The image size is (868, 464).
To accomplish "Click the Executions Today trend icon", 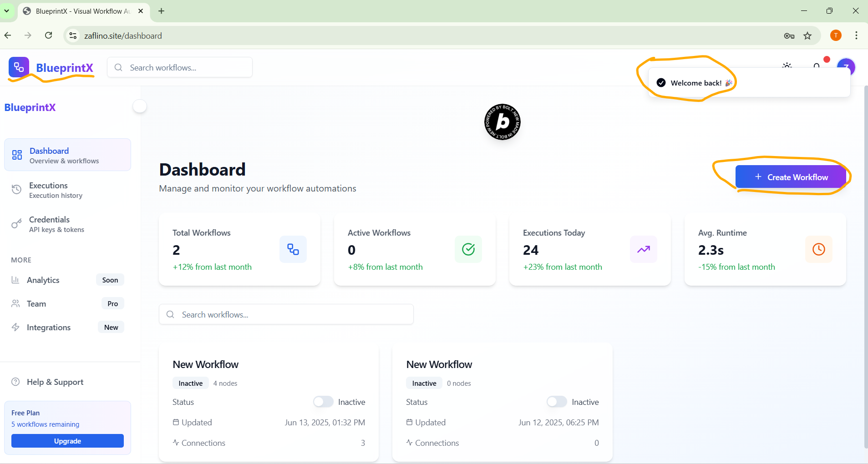I will 644,249.
